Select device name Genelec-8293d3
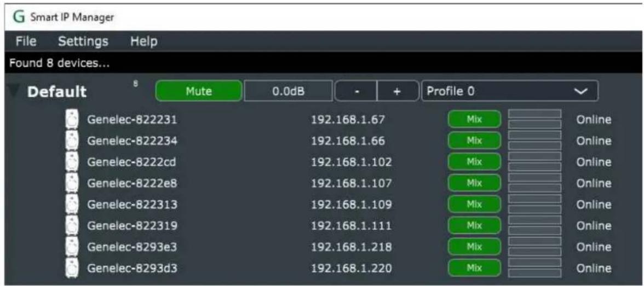The width and height of the screenshot is (644, 286). tap(133, 269)
